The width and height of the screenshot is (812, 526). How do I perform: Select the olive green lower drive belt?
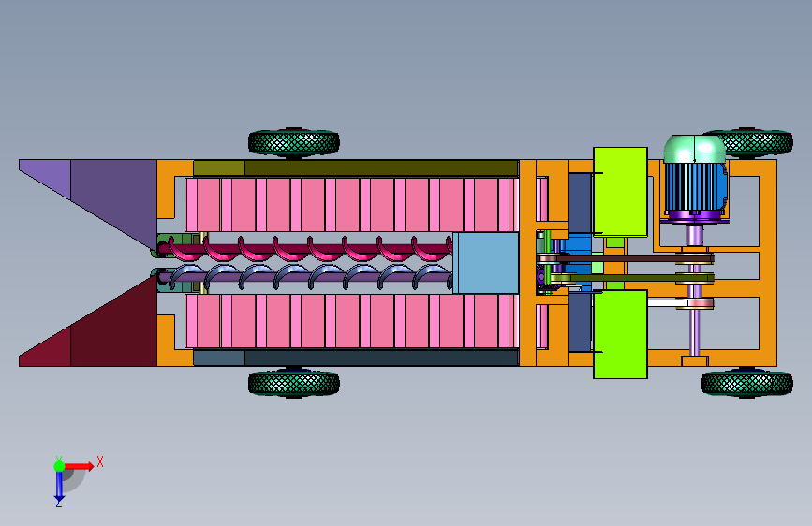[x=632, y=278]
